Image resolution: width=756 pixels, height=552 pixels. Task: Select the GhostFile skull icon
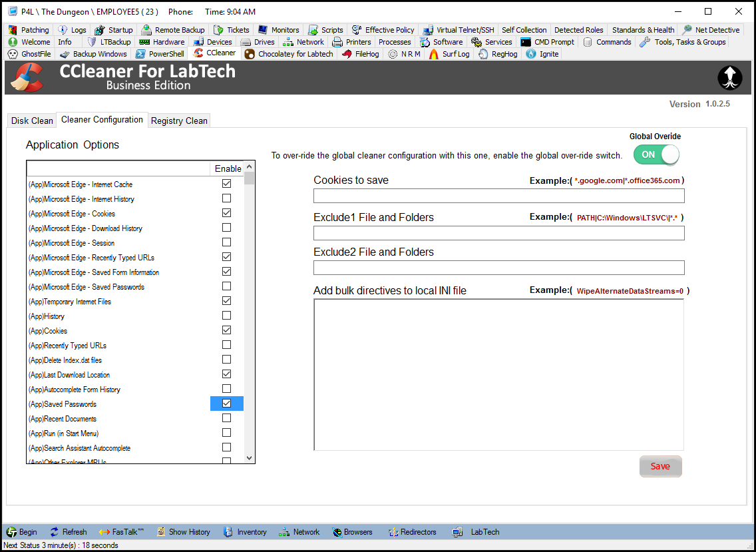[x=13, y=54]
